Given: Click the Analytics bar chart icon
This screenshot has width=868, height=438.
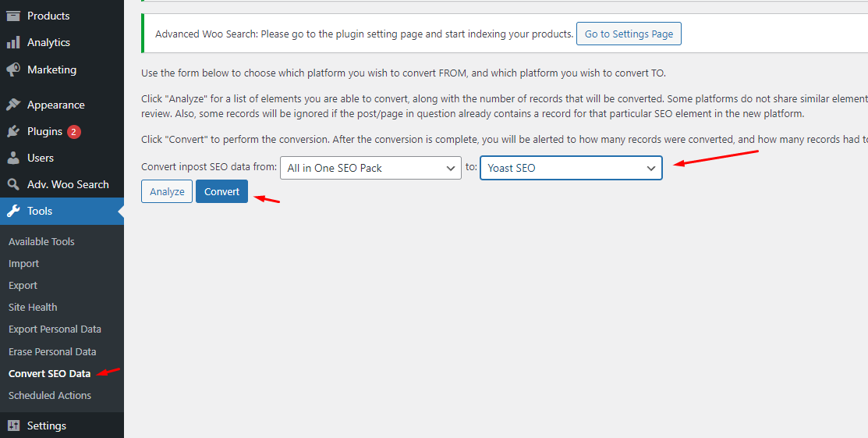Looking at the screenshot, I should (13, 42).
